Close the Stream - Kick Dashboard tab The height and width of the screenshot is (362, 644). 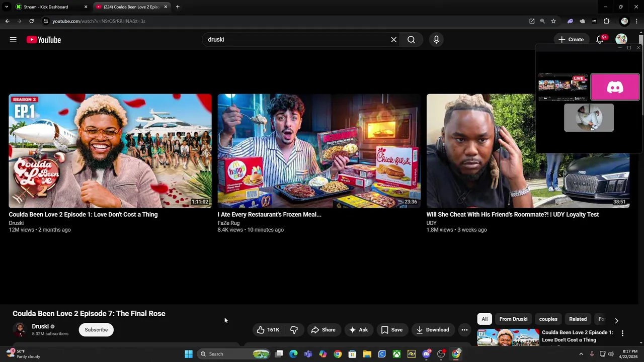[86, 7]
